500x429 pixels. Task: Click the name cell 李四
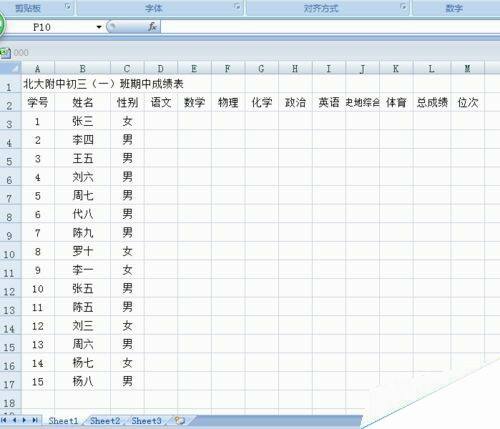coord(83,140)
